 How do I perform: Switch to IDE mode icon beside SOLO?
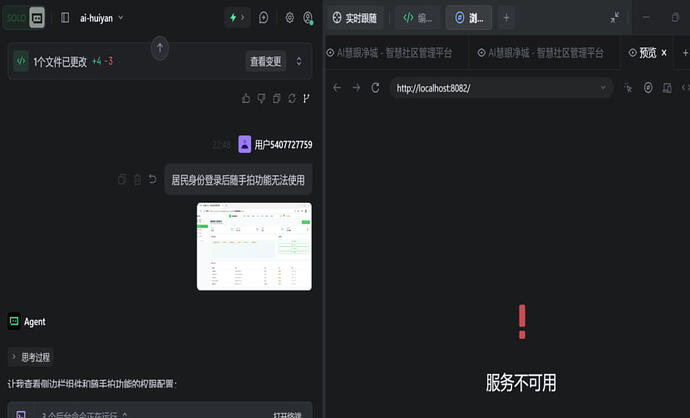[37, 18]
